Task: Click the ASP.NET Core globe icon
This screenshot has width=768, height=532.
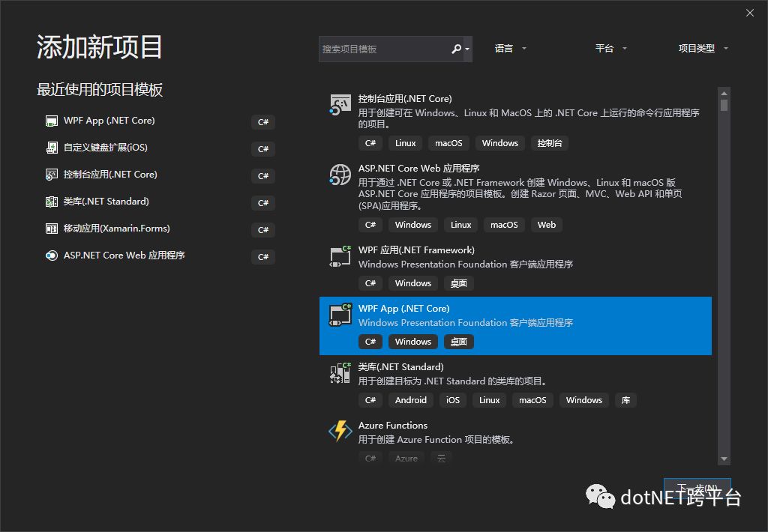Action: 340,175
